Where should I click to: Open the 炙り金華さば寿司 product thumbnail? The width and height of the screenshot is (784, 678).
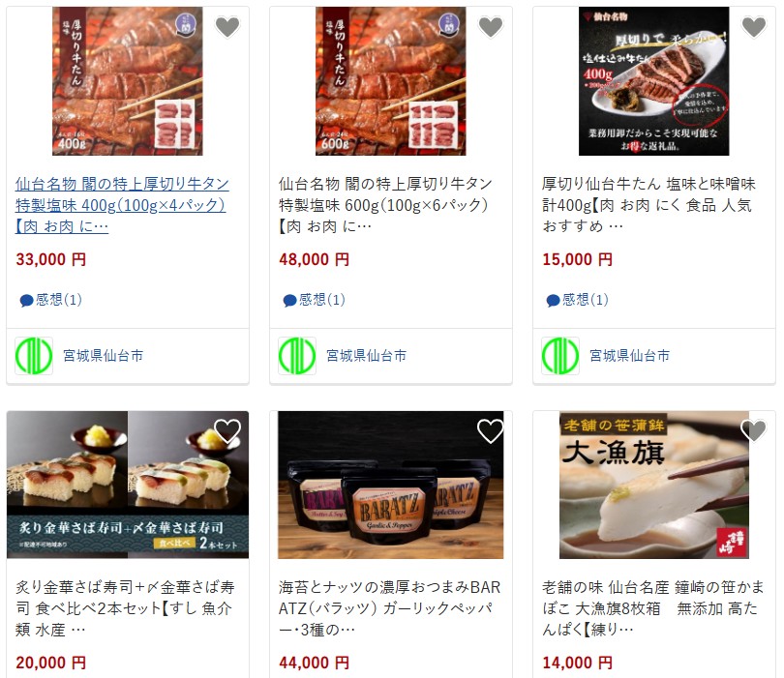128,485
